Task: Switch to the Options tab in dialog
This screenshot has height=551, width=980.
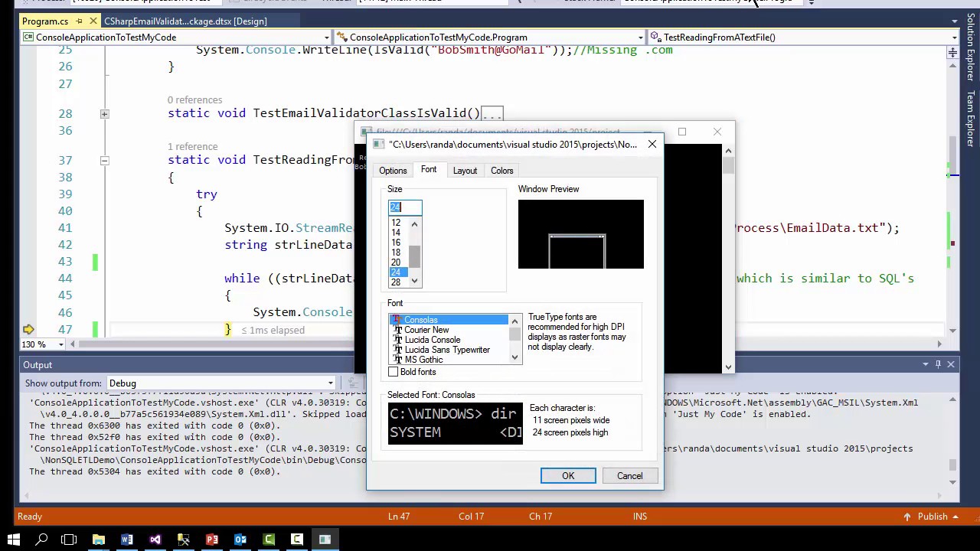Action: (393, 171)
